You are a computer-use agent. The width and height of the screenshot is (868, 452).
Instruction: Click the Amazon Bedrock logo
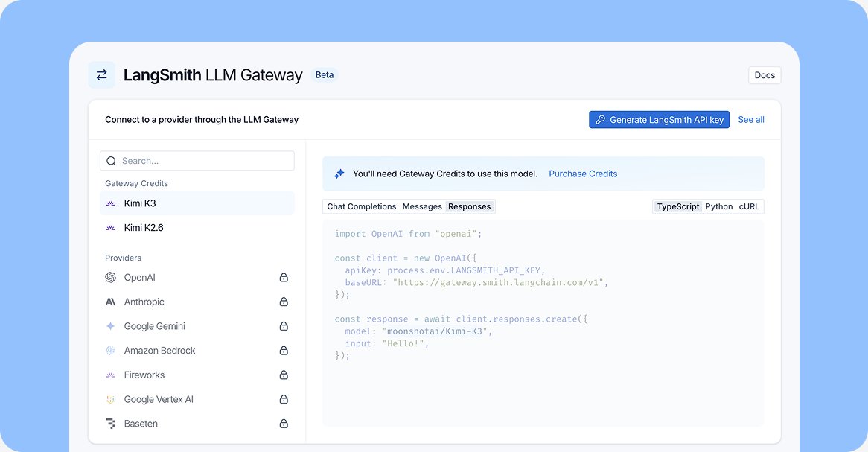[111, 351]
